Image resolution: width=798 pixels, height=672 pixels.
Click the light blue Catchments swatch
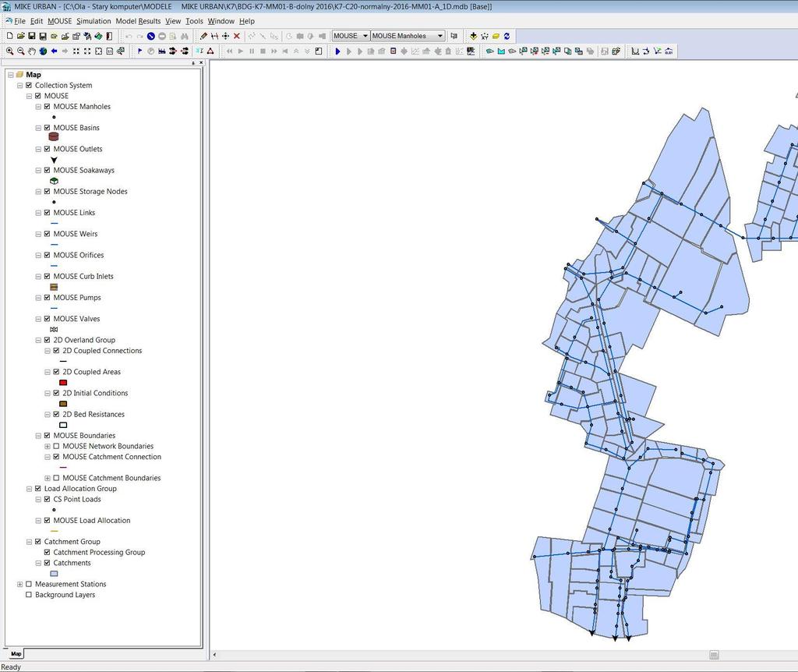(54, 574)
